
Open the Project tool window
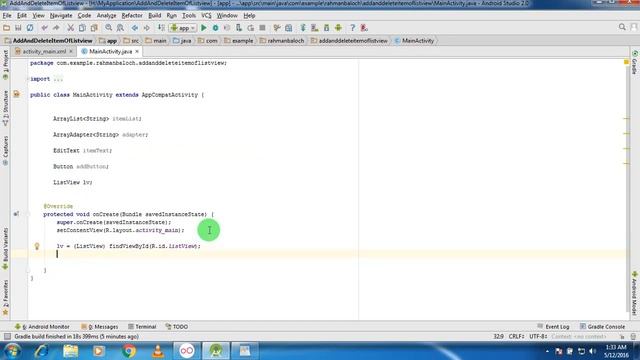[5, 64]
